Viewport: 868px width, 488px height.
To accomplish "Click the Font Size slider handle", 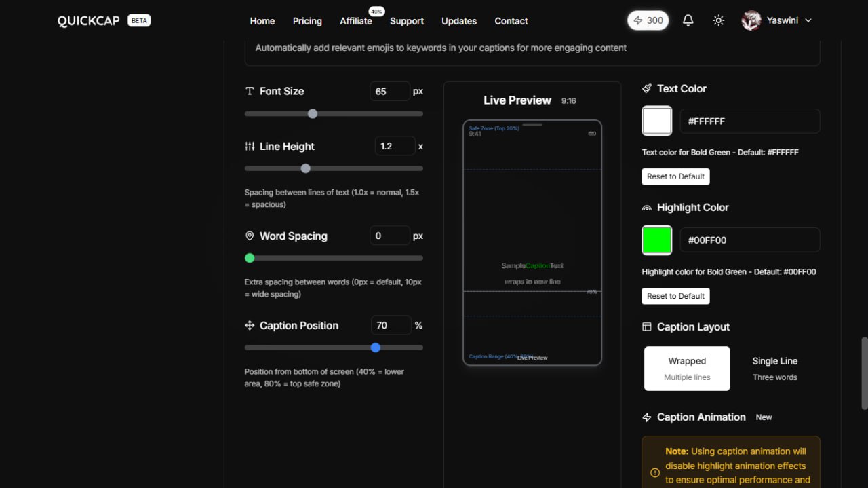I will pyautogui.click(x=313, y=114).
